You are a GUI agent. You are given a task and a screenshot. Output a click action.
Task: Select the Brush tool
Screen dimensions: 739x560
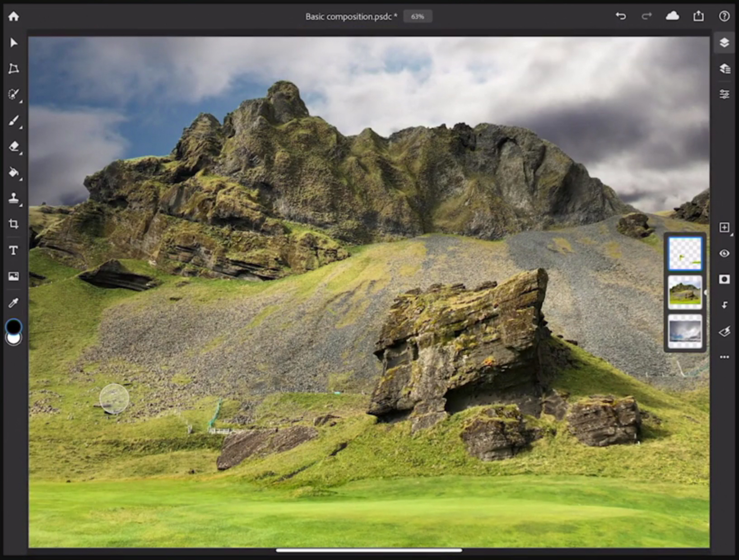(x=14, y=121)
